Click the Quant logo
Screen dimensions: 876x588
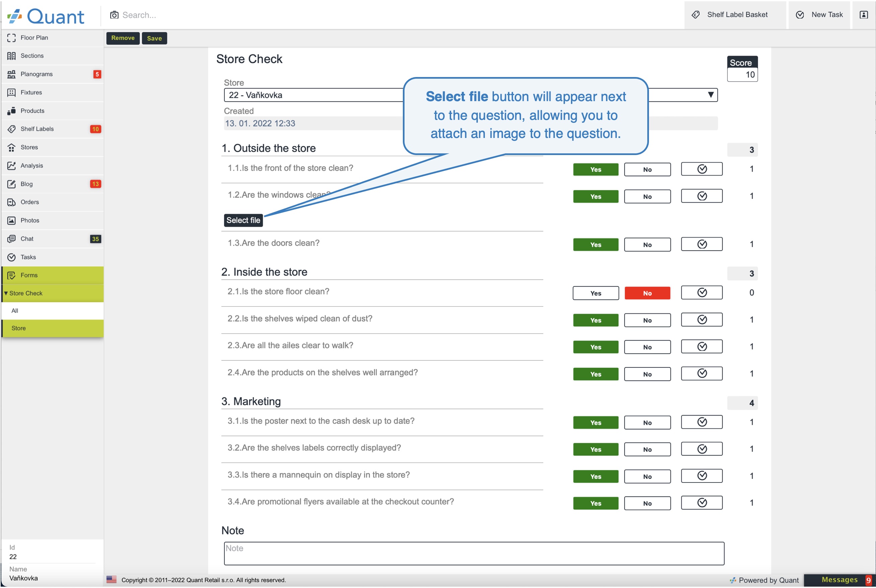click(x=46, y=16)
